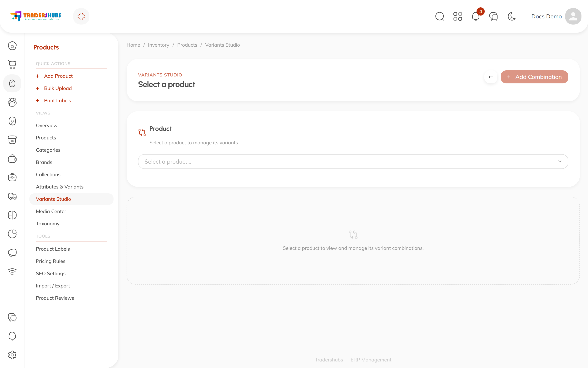The image size is (588, 368).
Task: Open the search icon in top bar
Action: [440, 16]
